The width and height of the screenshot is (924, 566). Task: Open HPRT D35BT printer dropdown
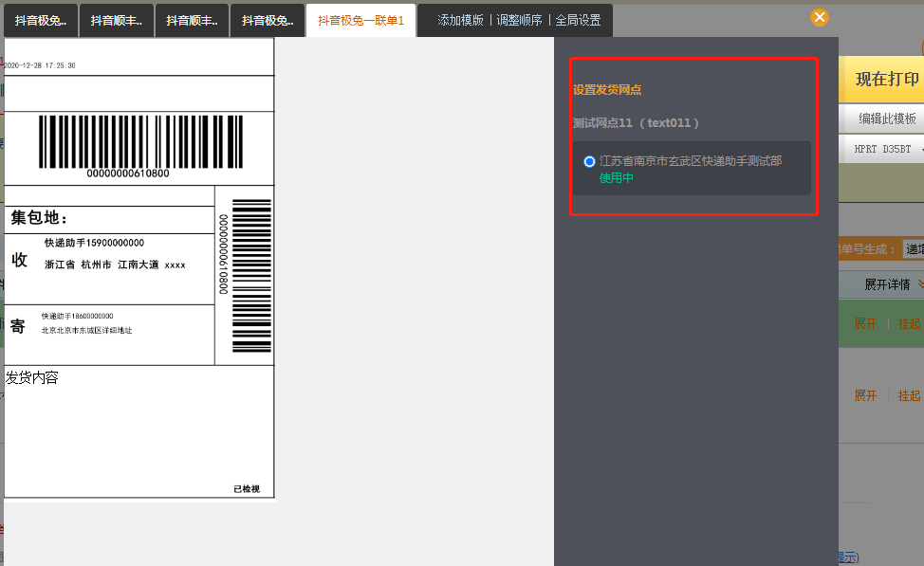[881, 149]
